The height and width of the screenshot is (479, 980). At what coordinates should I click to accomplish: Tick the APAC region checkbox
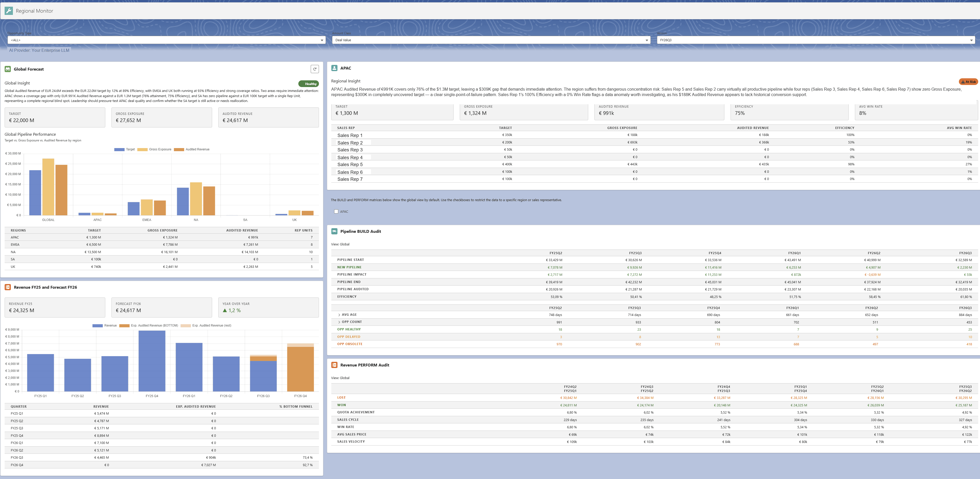[x=336, y=211]
